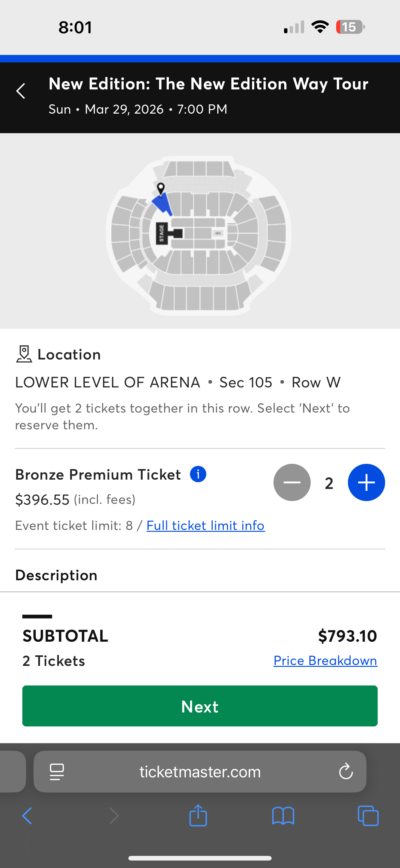Tap the STAGE block on venue map

[x=162, y=233]
